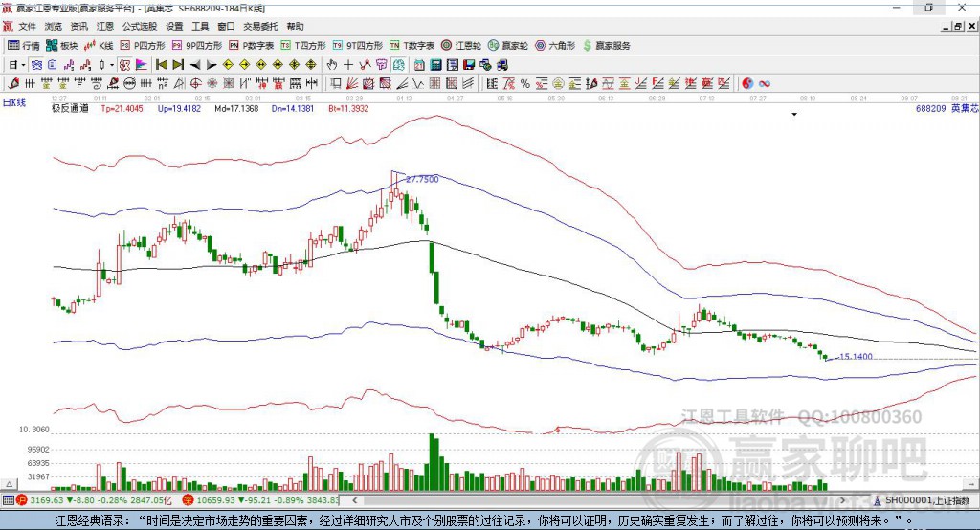Viewport: 980px width, 530px height.
Task: Jump to the first bar icon
Action: [161, 65]
